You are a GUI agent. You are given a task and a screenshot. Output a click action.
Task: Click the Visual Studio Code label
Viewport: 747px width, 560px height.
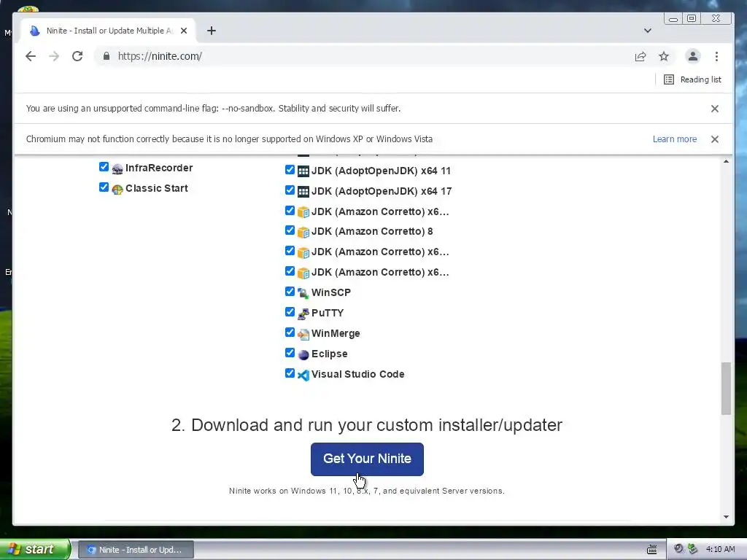pos(357,375)
